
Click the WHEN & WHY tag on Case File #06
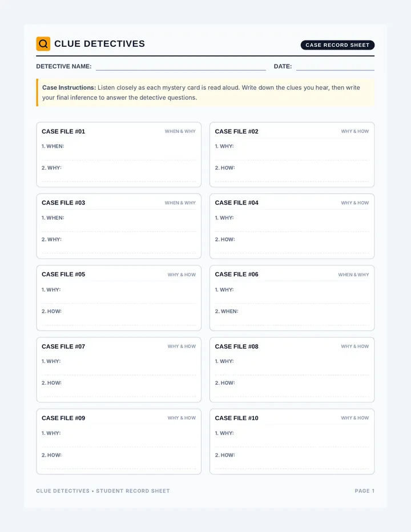click(x=353, y=275)
